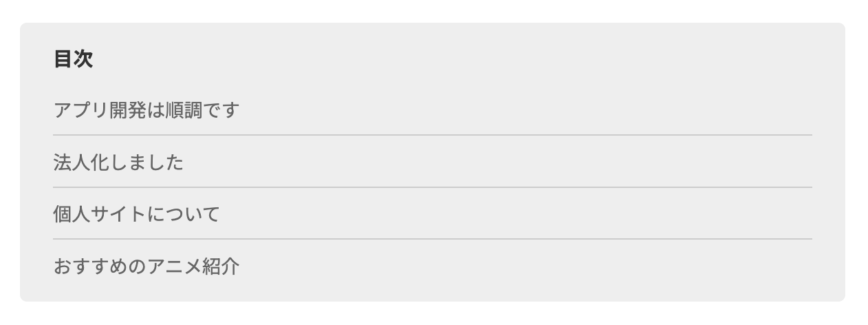This screenshot has height=325, width=868.
Task: Navigate to the app development progress section
Action: (x=145, y=110)
